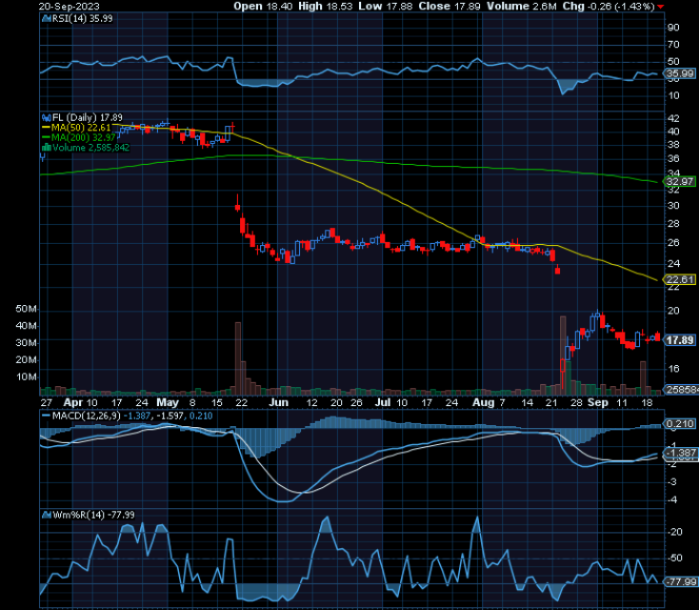Click the MACD(12,26,9) line icon
The height and width of the screenshot is (610, 700).
pyautogui.click(x=47, y=416)
